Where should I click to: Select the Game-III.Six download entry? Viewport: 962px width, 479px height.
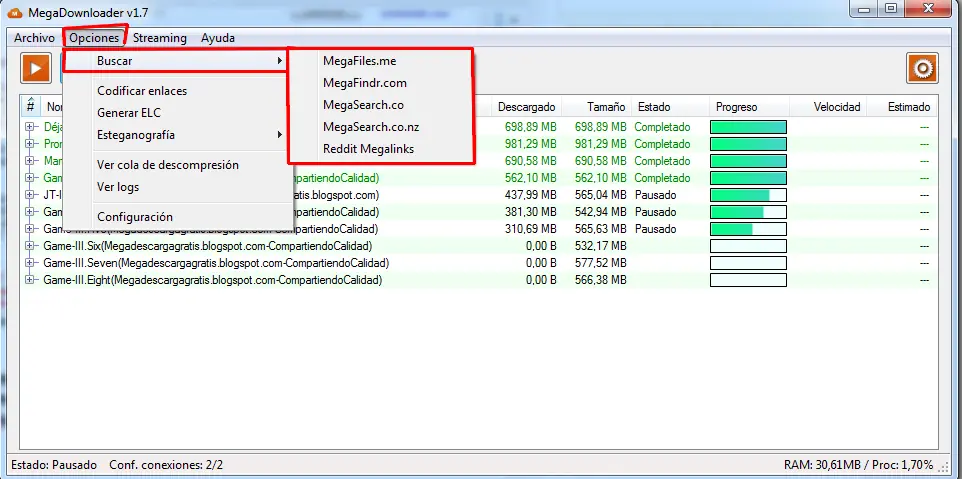pyautogui.click(x=208, y=246)
